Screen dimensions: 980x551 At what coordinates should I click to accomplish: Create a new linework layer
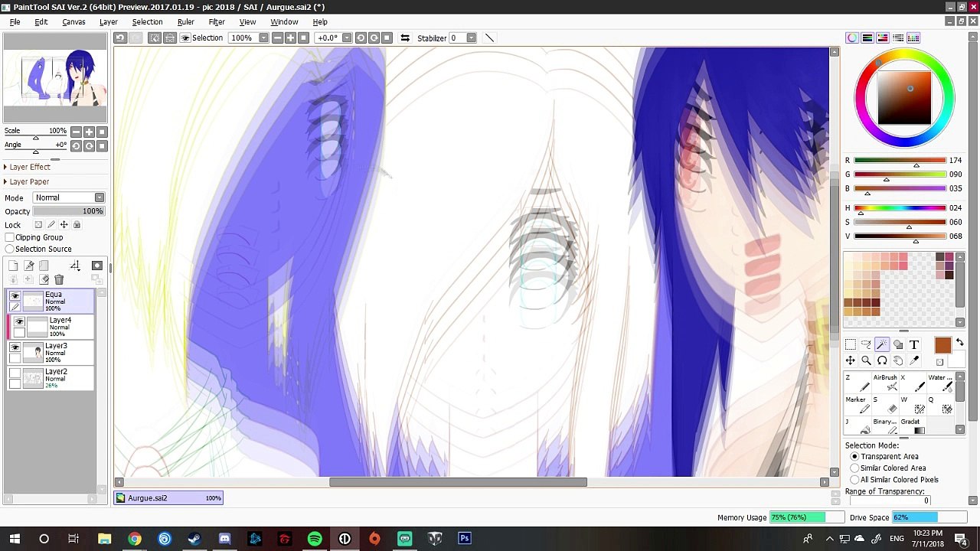(x=29, y=266)
